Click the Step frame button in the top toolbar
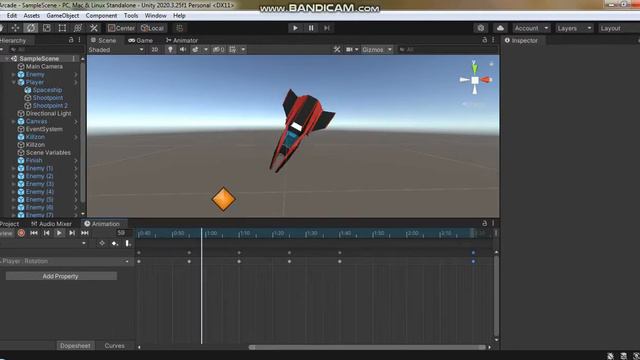Image resolution: width=640 pixels, height=360 pixels. click(327, 28)
